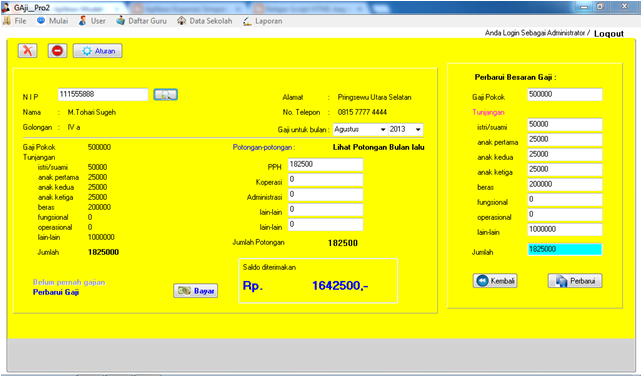Click the phone number 0815 7777 4444
Viewport: 642px width, 377px height.
click(362, 112)
